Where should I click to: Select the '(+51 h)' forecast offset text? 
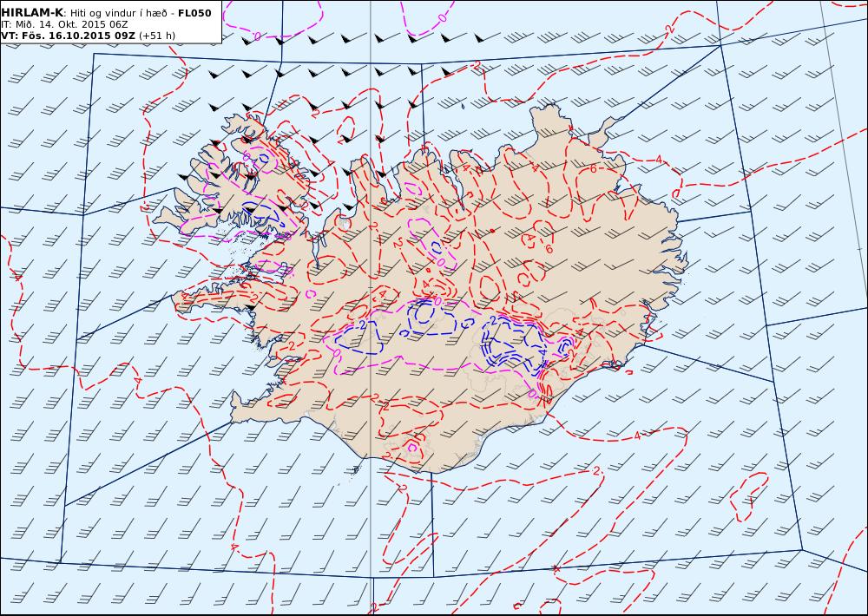pyautogui.click(x=156, y=36)
